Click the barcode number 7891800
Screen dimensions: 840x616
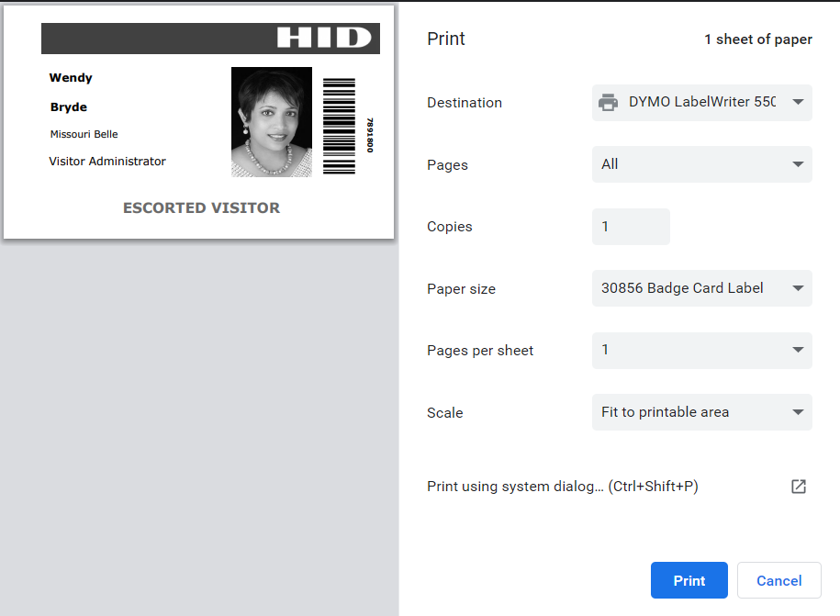point(370,135)
